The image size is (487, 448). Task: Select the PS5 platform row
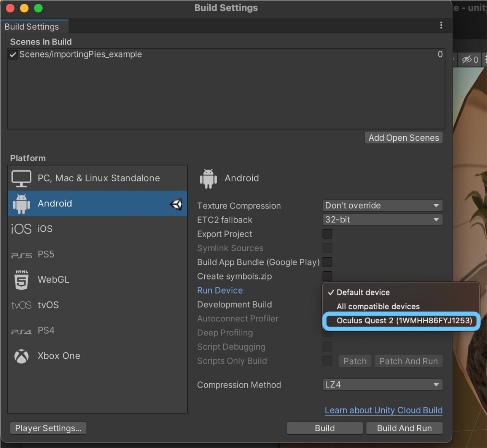98,254
